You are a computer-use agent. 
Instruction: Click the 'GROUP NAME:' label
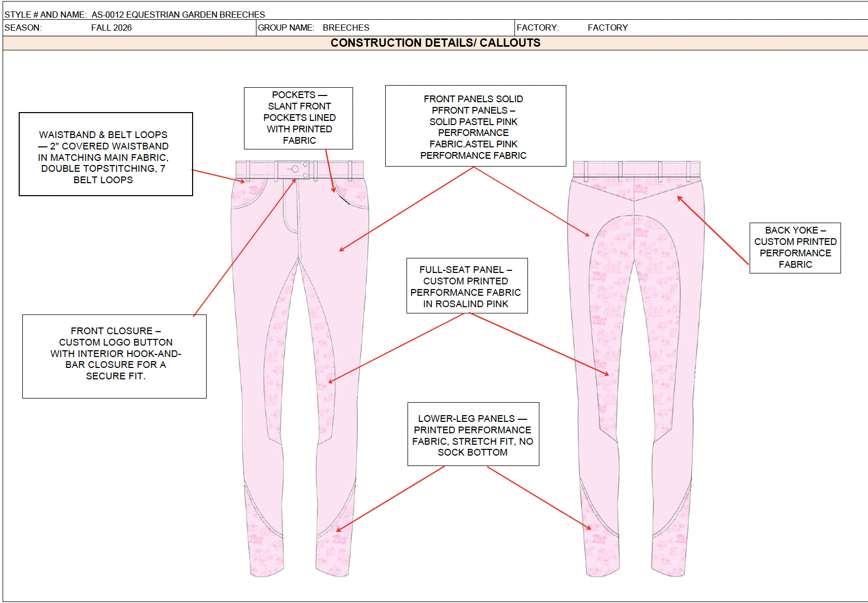[286, 28]
